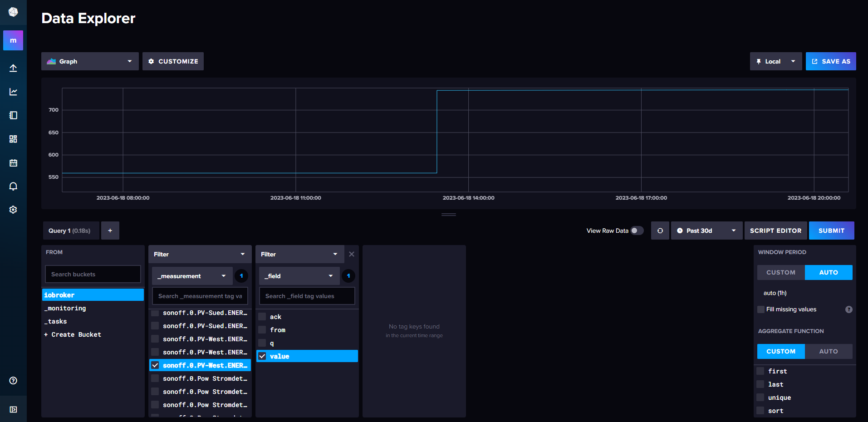This screenshot has width=868, height=422.
Task: Select the Query 1 tab
Action: click(x=71, y=231)
